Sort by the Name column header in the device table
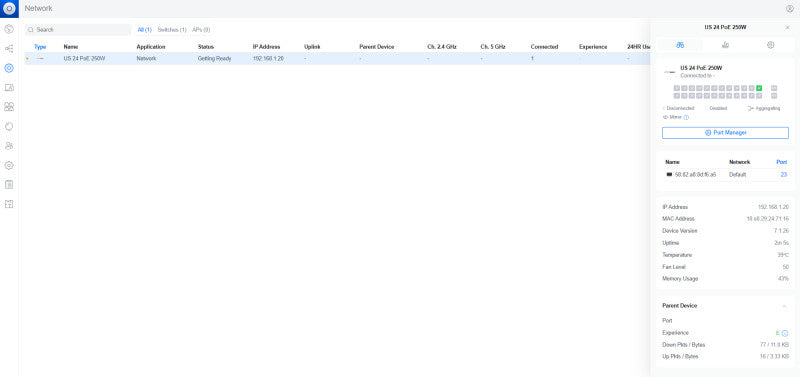Image resolution: width=800 pixels, height=377 pixels. pos(71,47)
